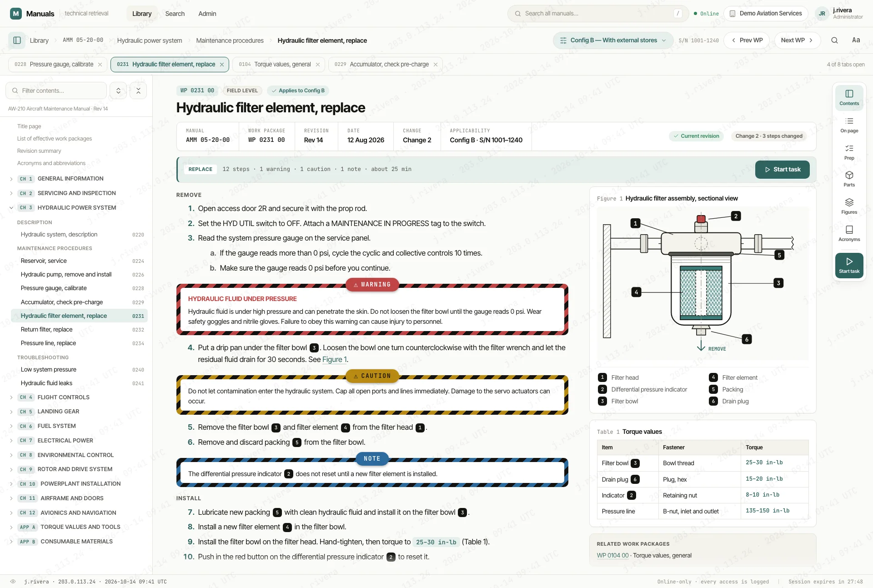This screenshot has width=873, height=588.
Task: Switch to Torque values, general tab
Action: (279, 65)
